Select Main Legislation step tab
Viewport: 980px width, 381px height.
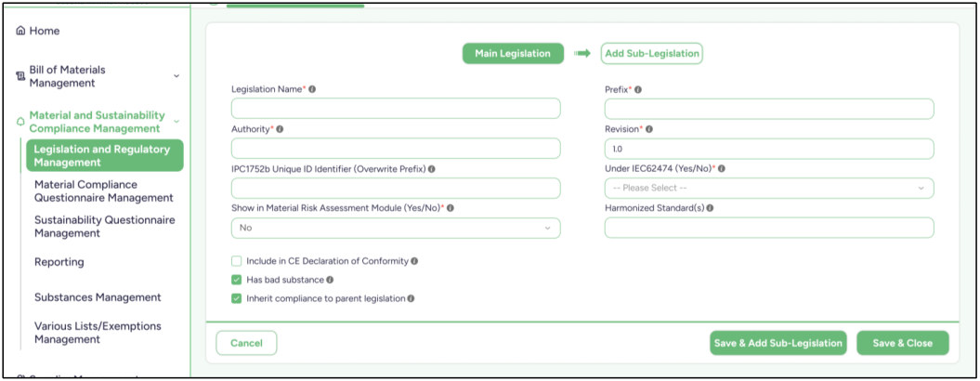513,53
